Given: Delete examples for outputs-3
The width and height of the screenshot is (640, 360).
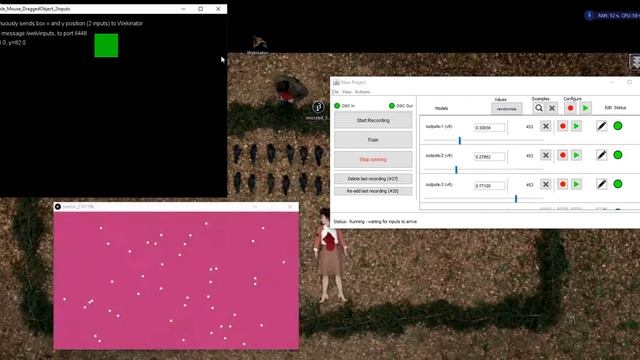Looking at the screenshot, I should coord(546,184).
